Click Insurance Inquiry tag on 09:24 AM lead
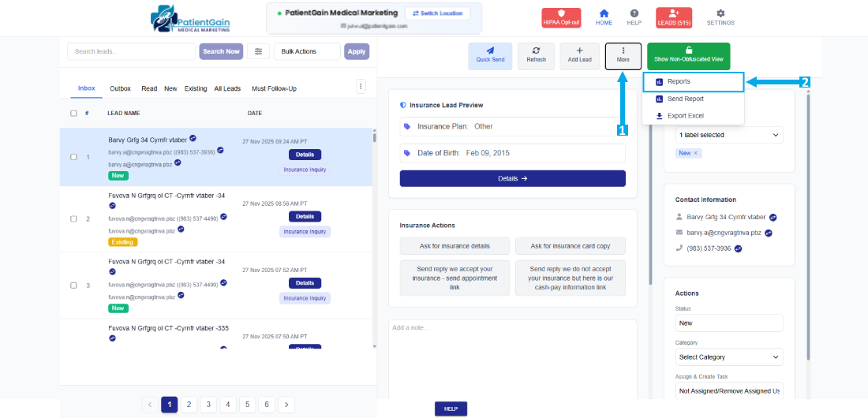This screenshot has width=868, height=418. click(305, 170)
